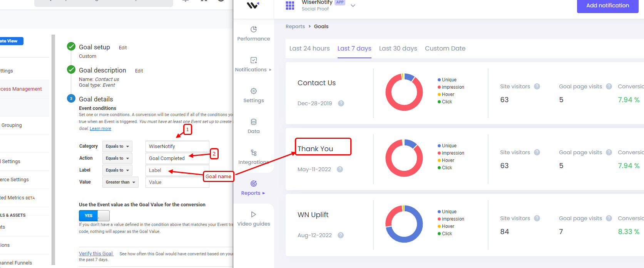
Task: Click the Unique legend in Contact Us
Action: pos(447,80)
